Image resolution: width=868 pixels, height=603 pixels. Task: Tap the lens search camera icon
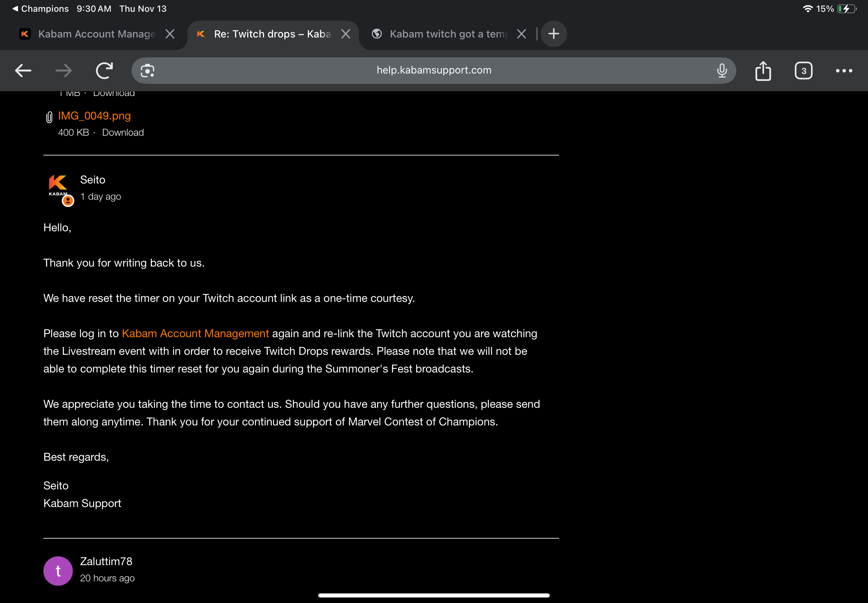(x=147, y=71)
